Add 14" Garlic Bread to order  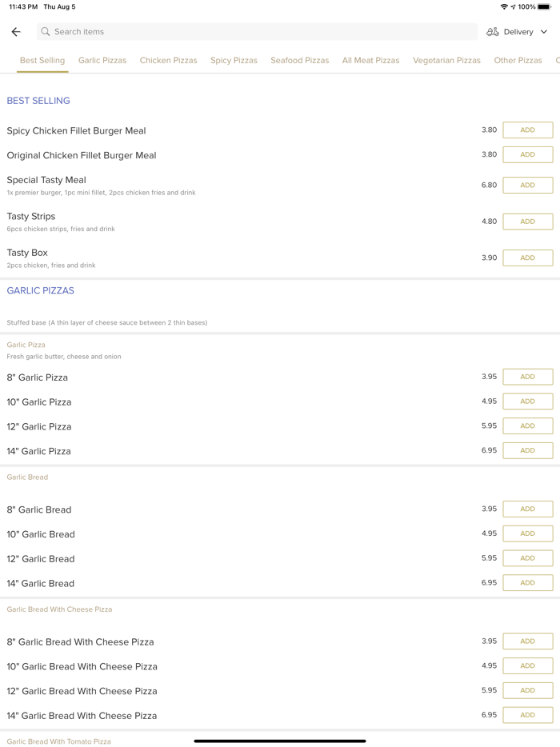(527, 583)
